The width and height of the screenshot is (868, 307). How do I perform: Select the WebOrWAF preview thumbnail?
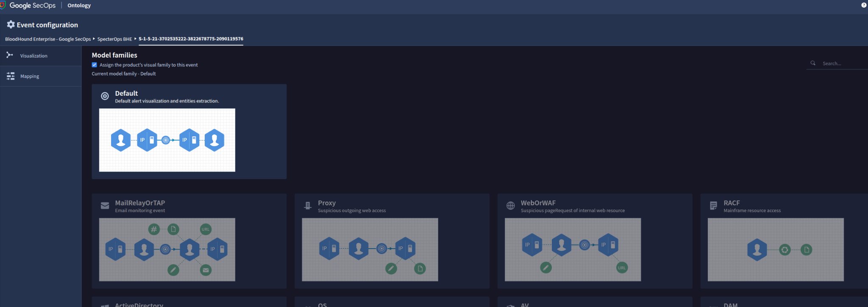tap(573, 249)
